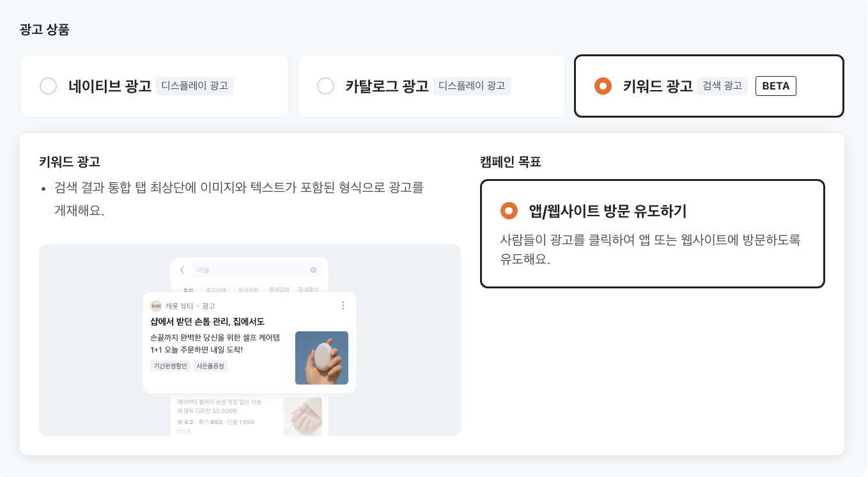The image size is (868, 477).
Task: Click the three-dot menu in ad preview
Action: tap(343, 306)
